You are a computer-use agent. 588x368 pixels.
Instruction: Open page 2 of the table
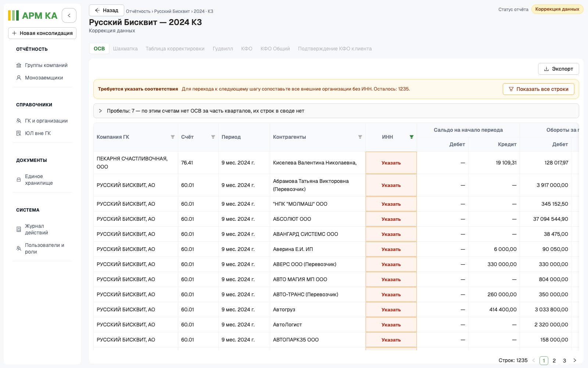(554, 361)
